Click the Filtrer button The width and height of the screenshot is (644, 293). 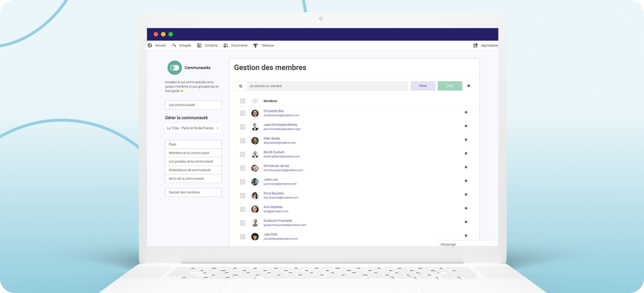point(423,86)
